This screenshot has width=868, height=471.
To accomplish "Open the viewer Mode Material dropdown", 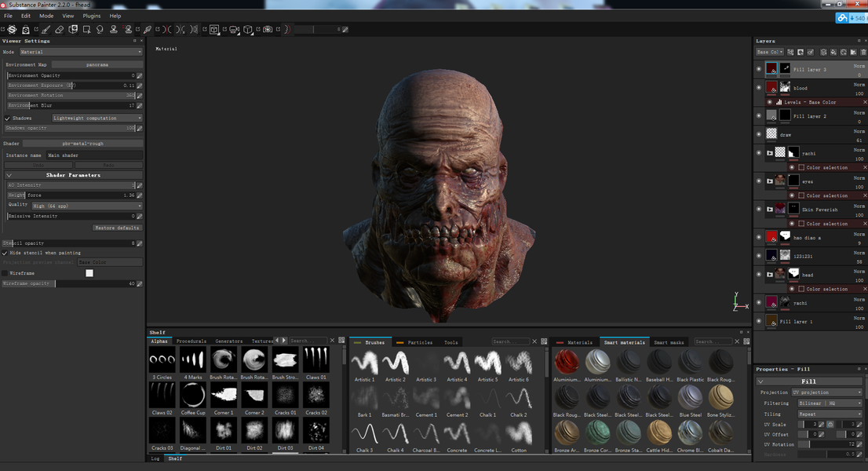I will click(x=81, y=52).
